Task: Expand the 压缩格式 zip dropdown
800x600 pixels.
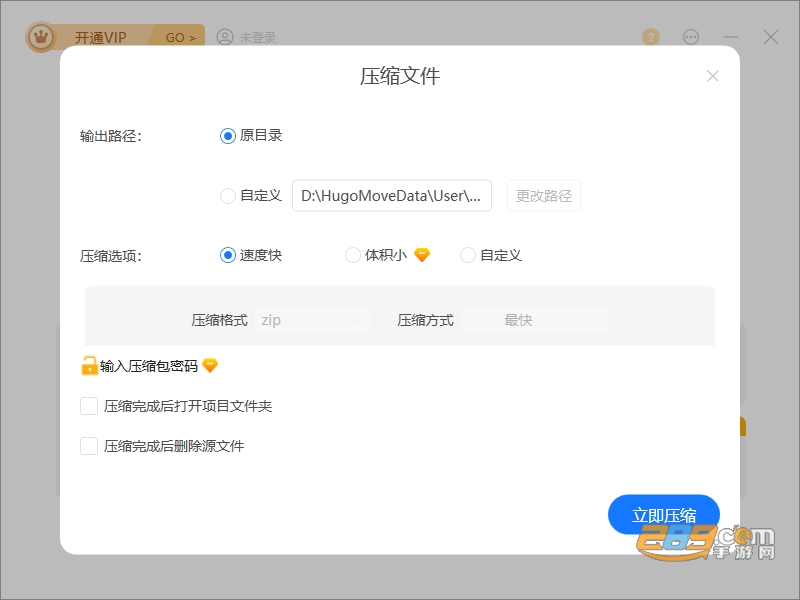Action: [x=313, y=320]
